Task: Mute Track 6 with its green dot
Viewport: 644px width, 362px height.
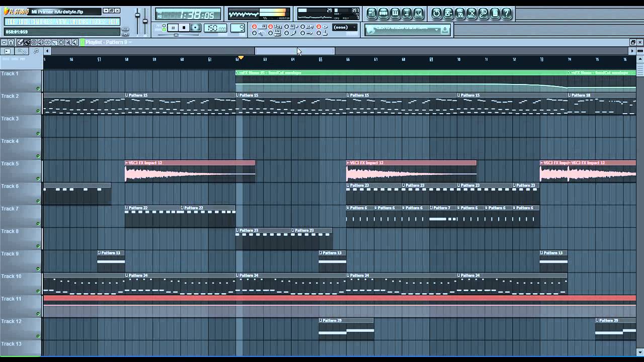Action: pos(38,201)
